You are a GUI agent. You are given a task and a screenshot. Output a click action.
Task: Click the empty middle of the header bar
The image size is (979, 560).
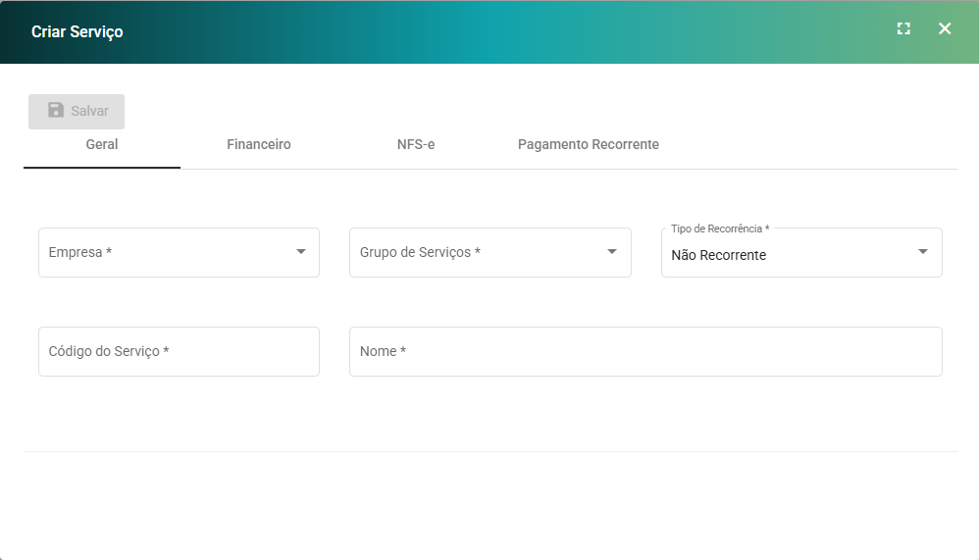tap(490, 31)
